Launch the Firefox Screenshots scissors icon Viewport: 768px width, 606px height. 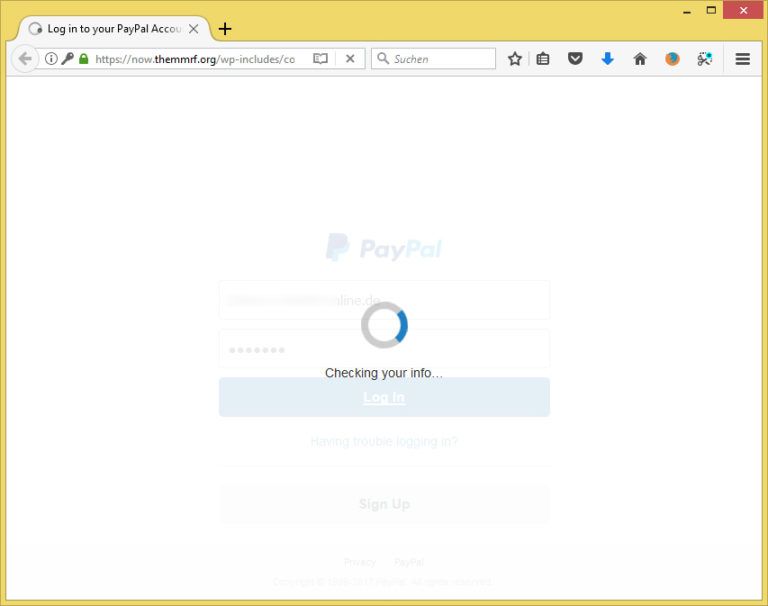(x=704, y=59)
